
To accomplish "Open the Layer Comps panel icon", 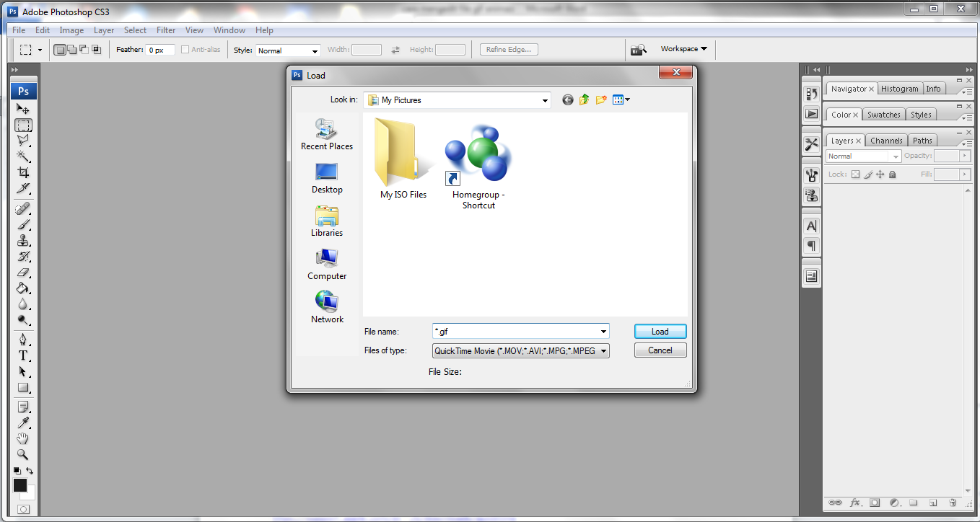I will [811, 276].
